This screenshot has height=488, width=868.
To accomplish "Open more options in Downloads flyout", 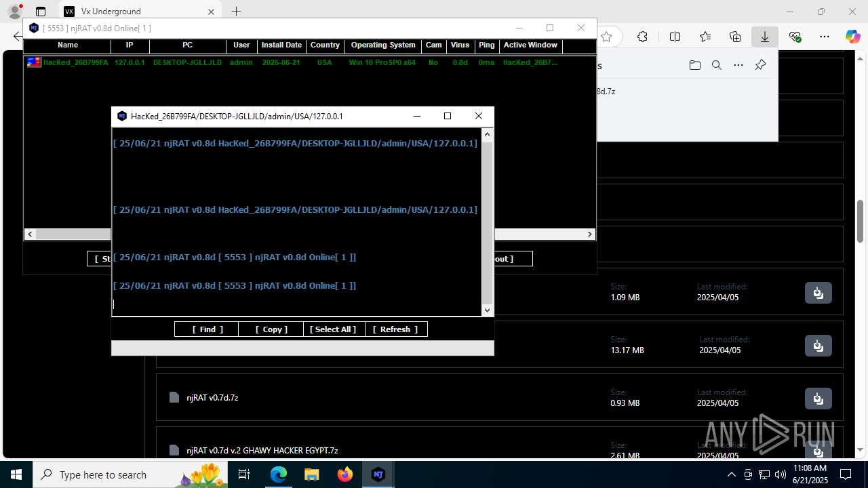I will pos(739,65).
